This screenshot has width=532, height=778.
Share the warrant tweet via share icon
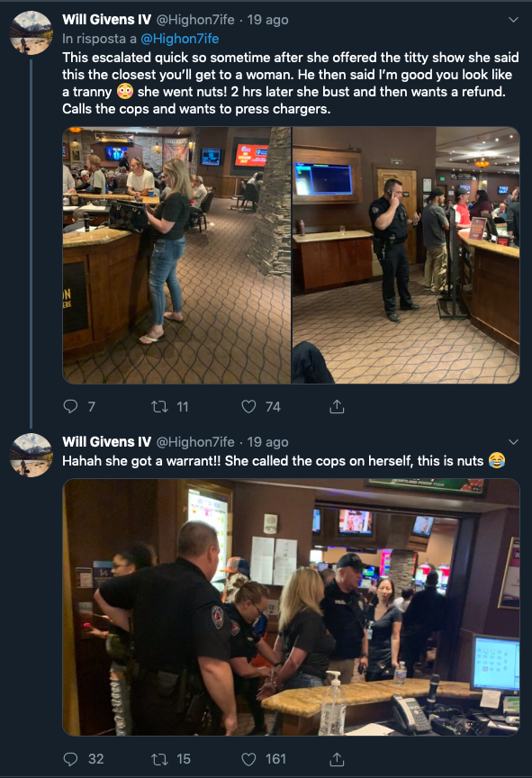337,758
